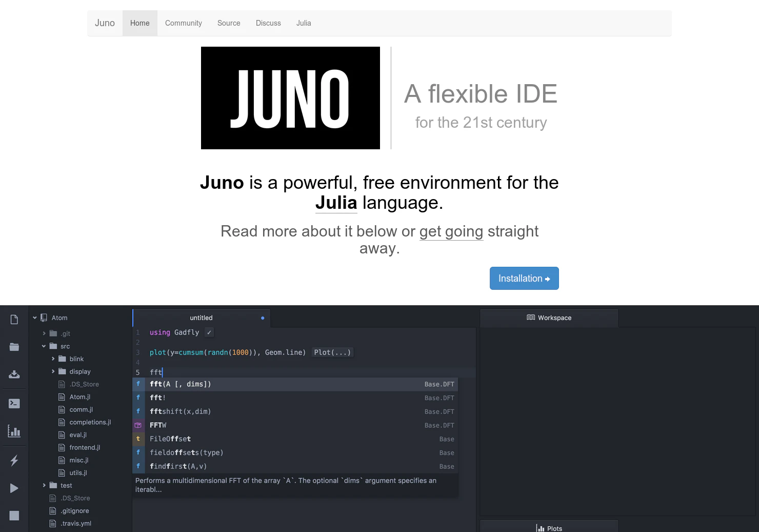Click the lightning bolt evaluate icon
This screenshot has width=759, height=532.
click(14, 461)
